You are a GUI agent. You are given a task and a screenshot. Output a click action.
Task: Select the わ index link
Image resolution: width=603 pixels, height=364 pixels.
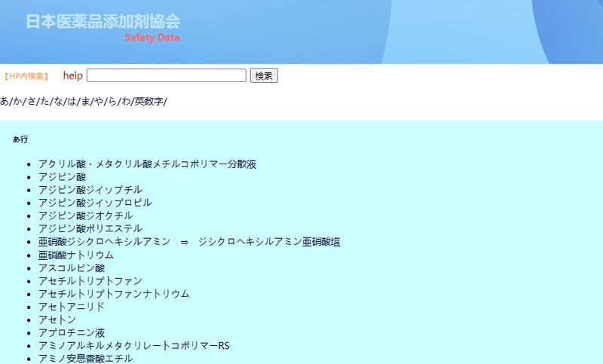[126, 102]
